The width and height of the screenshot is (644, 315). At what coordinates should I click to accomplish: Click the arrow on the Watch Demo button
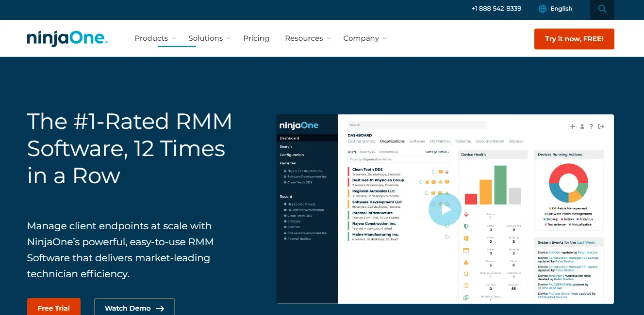[x=160, y=308]
